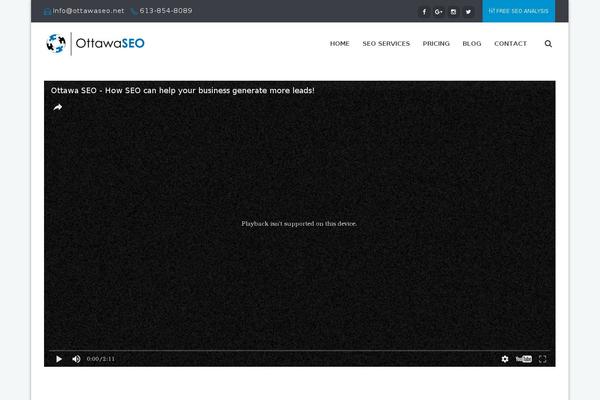
Task: Play the video
Action: [59, 359]
